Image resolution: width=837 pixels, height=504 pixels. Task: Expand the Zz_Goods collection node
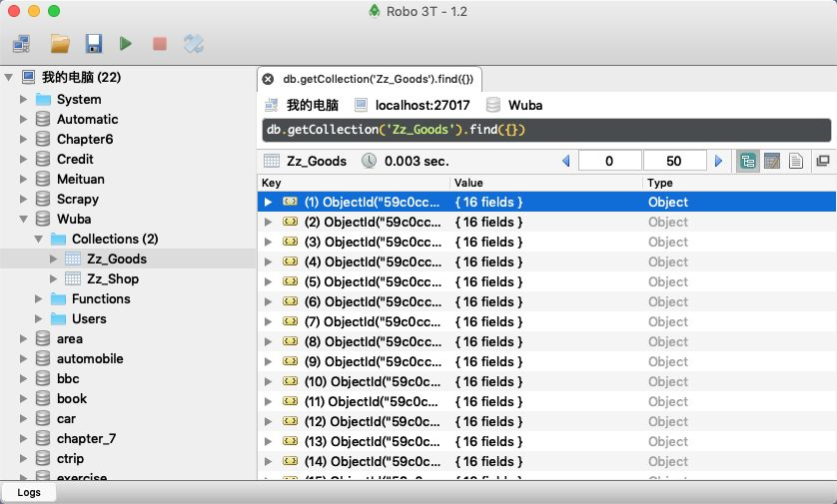53,259
